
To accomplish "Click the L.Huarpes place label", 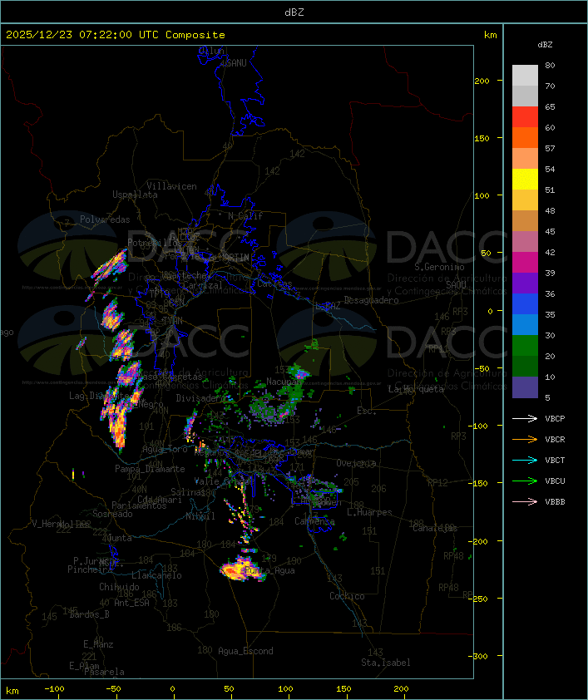I will coord(369,512).
